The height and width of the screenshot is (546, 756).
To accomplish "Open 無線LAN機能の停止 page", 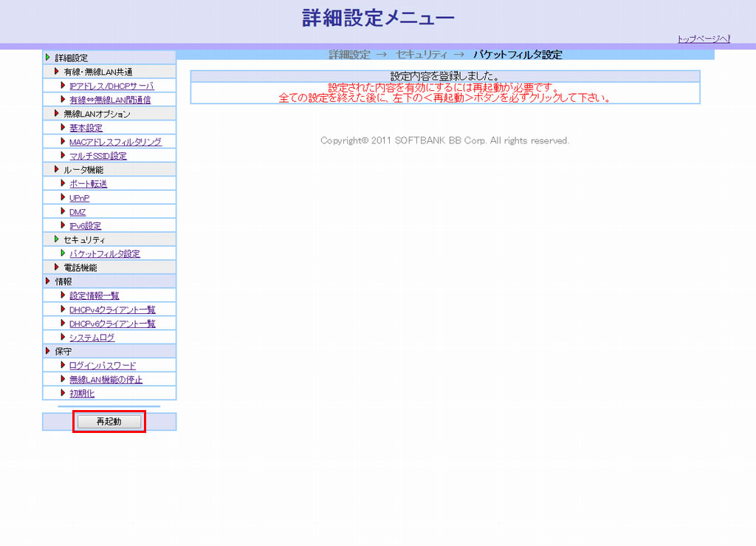I will tap(106, 380).
